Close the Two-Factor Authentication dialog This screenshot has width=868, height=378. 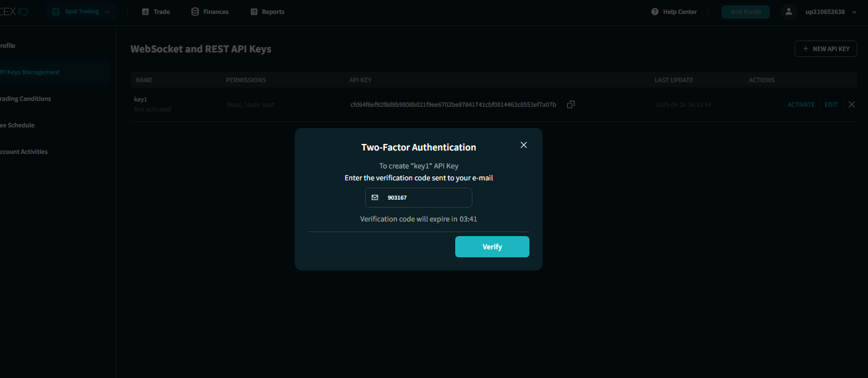[523, 145]
